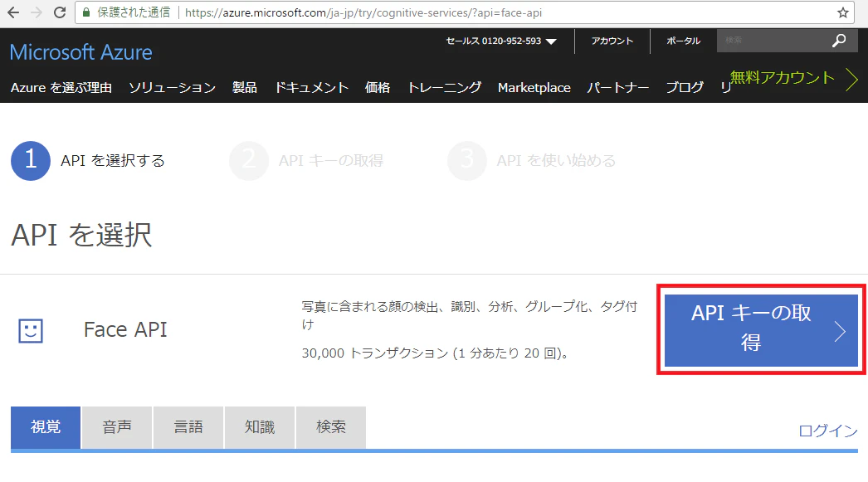The image size is (868, 482).
Task: Open the Marketplace menu item
Action: pos(534,87)
